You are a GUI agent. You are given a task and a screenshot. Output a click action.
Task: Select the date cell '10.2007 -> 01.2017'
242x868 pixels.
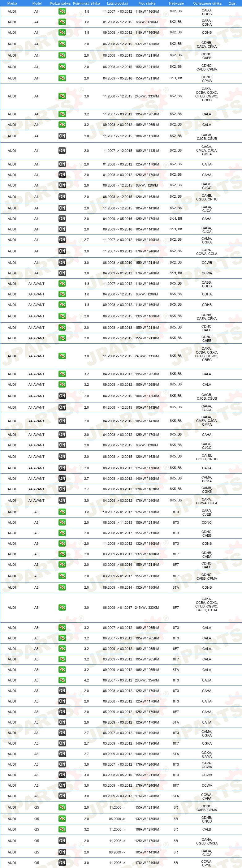[x=118, y=512]
